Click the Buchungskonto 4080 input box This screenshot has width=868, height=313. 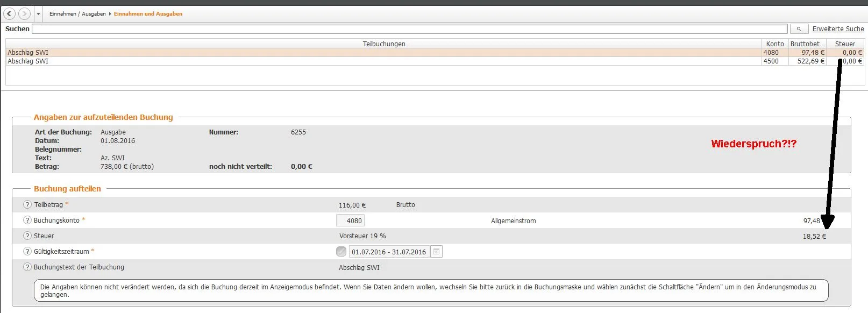[350, 220]
